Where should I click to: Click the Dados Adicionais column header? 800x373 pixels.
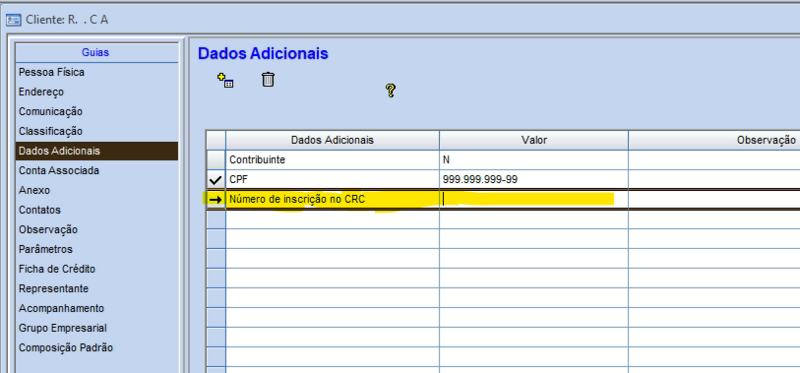click(332, 140)
